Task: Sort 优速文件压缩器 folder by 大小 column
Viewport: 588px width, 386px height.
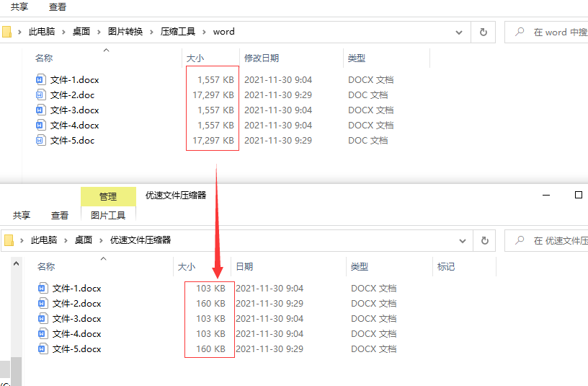Action: pyautogui.click(x=187, y=267)
